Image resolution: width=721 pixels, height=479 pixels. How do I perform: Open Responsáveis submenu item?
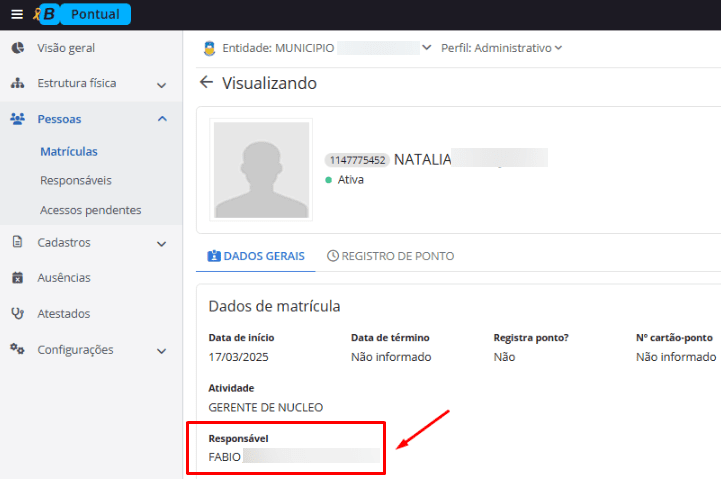(x=76, y=180)
